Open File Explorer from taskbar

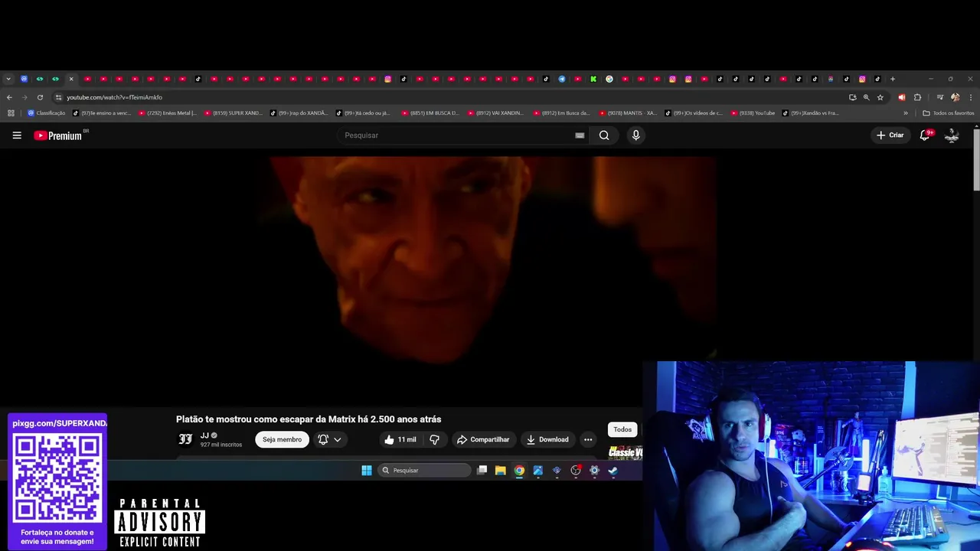click(500, 471)
